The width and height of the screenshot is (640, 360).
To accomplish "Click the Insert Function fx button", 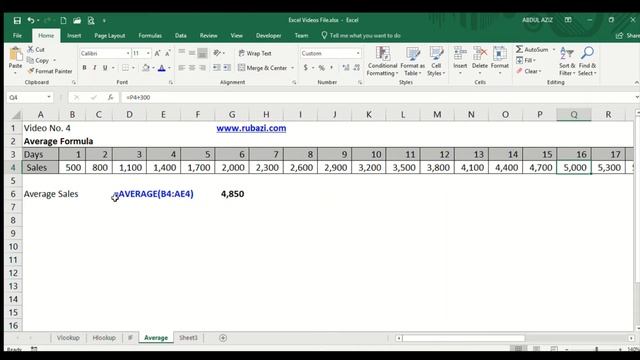I will click(x=110, y=97).
